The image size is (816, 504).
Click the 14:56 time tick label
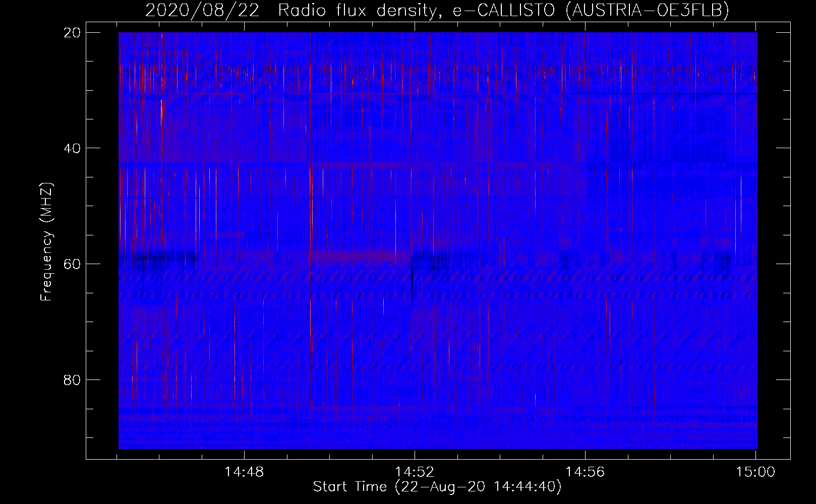tap(585, 472)
